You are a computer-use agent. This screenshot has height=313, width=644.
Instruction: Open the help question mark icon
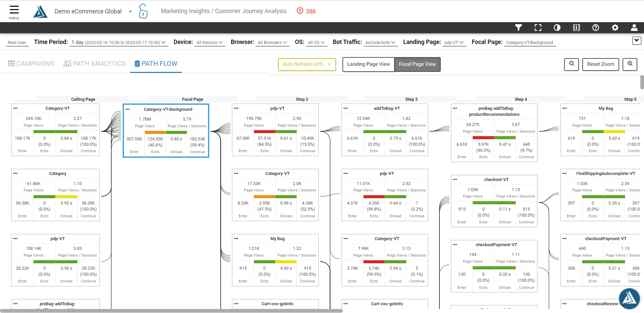point(596,28)
